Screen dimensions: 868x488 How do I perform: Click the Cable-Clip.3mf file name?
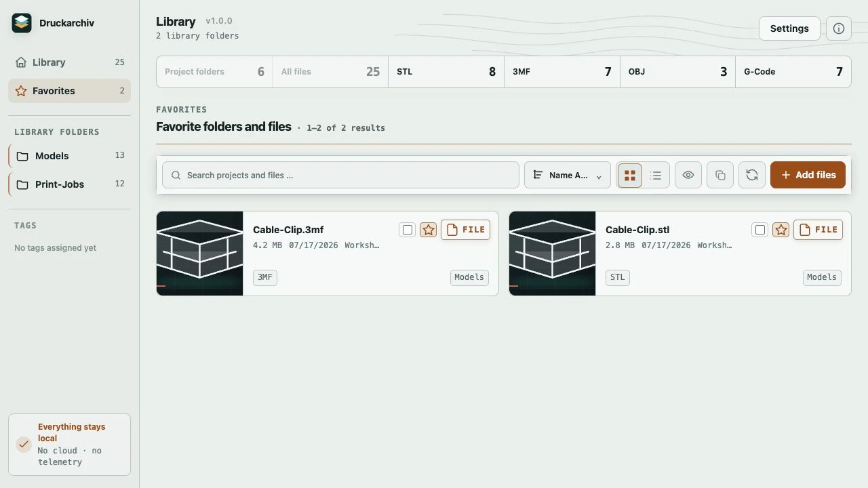point(288,230)
